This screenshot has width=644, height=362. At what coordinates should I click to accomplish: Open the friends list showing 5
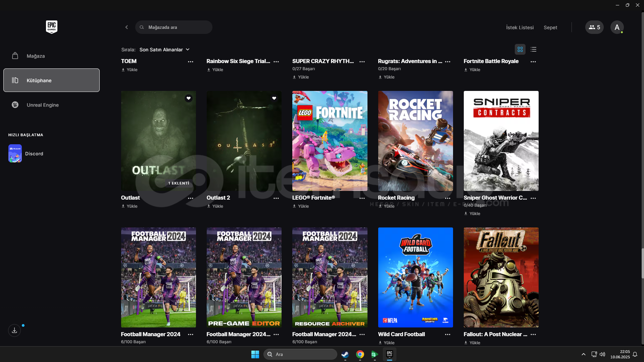pyautogui.click(x=594, y=27)
